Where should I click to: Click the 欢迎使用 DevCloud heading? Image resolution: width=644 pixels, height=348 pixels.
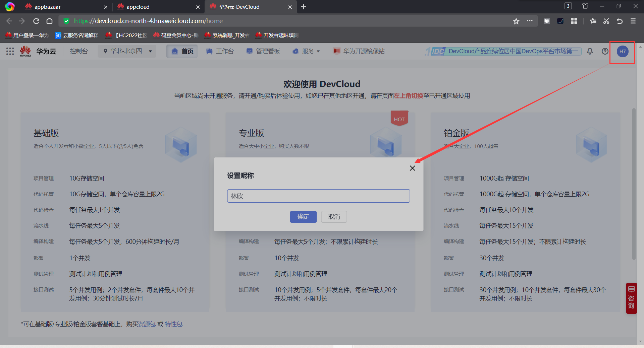click(x=322, y=84)
